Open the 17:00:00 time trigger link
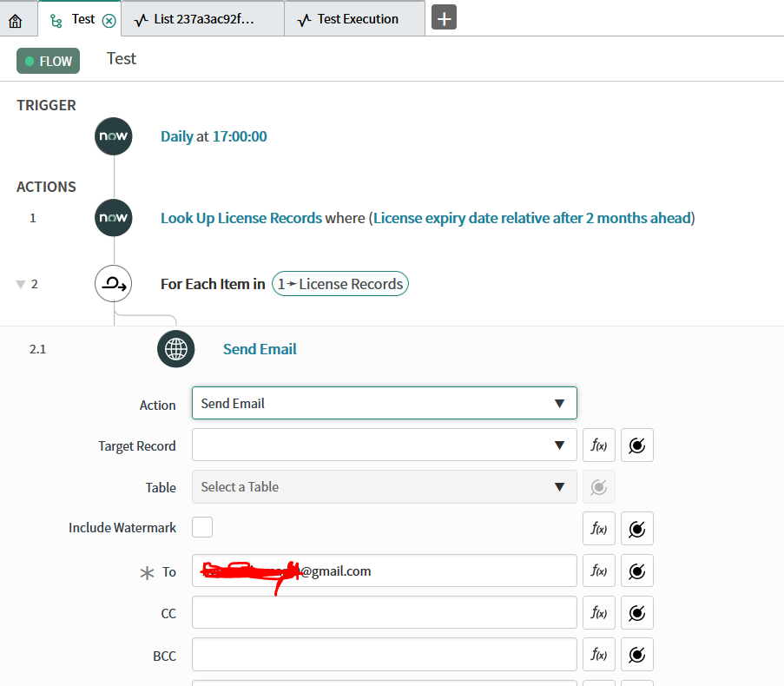Screen dimensions: 784x686 click(x=240, y=136)
